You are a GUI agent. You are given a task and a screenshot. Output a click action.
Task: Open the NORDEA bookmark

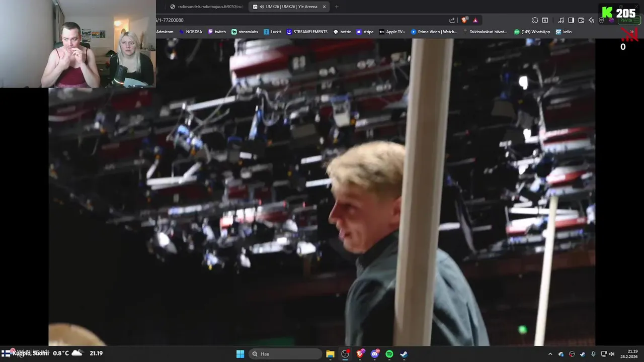click(x=191, y=32)
